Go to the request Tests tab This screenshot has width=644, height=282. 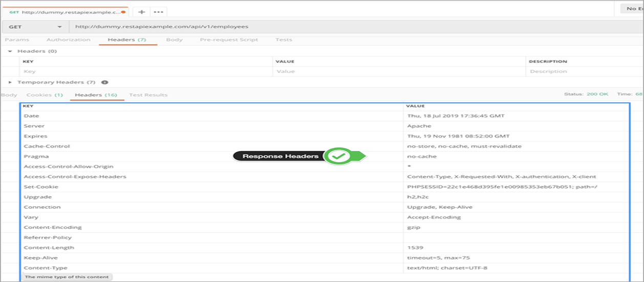click(284, 40)
